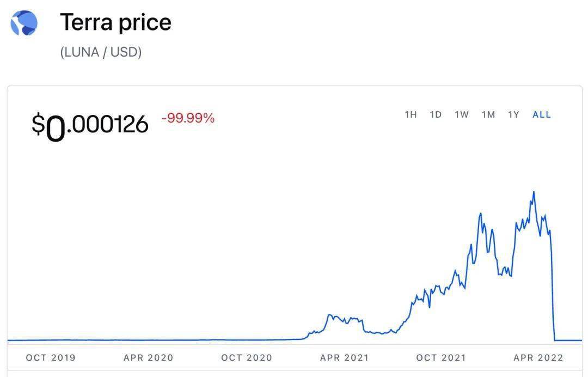The height and width of the screenshot is (377, 588).
Task: Click the OCT 2020 axis label
Action: point(246,357)
